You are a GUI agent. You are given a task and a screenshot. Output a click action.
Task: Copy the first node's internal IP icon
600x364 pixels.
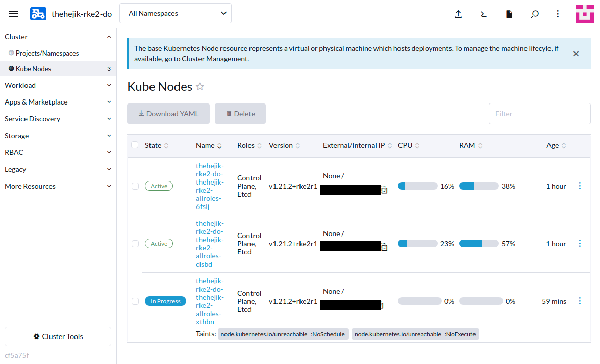pos(384,190)
